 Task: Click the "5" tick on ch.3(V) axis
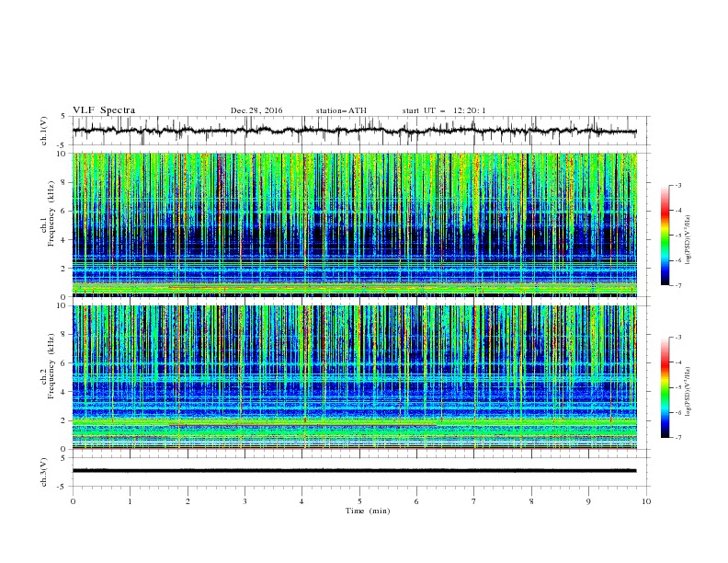tap(63, 458)
